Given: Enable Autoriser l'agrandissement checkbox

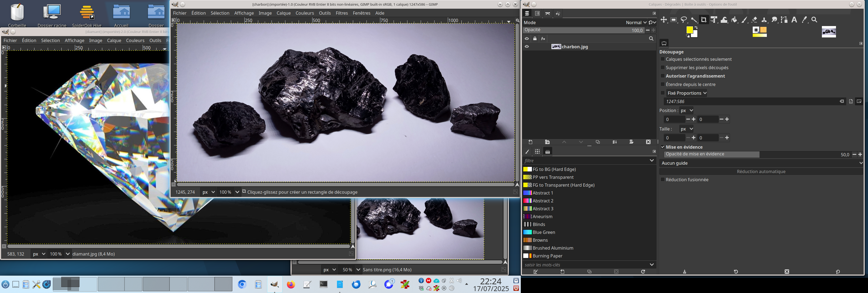Looking at the screenshot, I should 662,76.
